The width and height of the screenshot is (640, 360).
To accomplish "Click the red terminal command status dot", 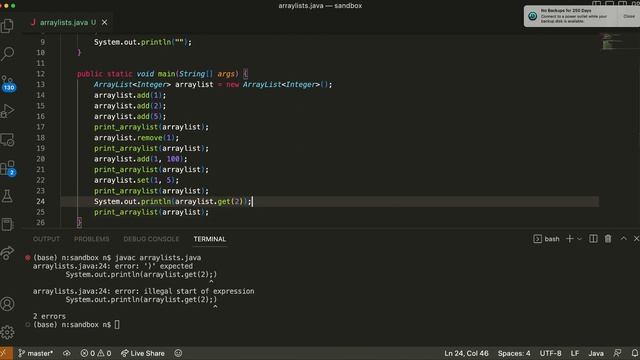I will pyautogui.click(x=27, y=258).
